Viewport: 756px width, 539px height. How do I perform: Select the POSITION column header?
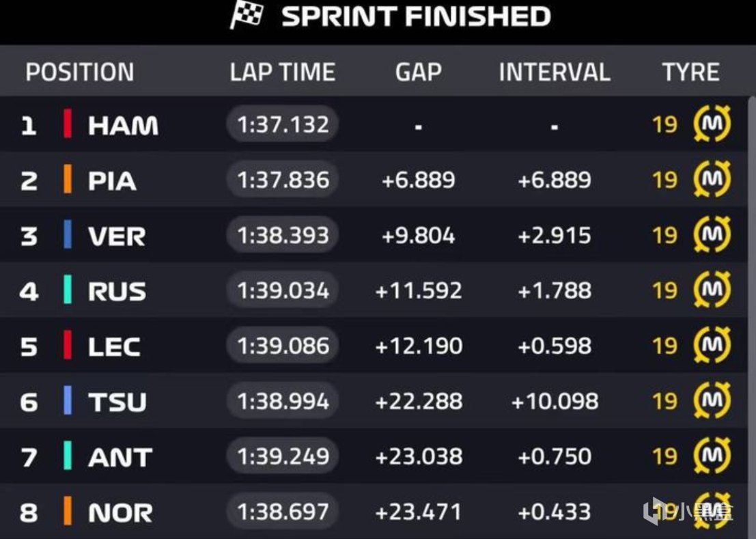pyautogui.click(x=79, y=72)
